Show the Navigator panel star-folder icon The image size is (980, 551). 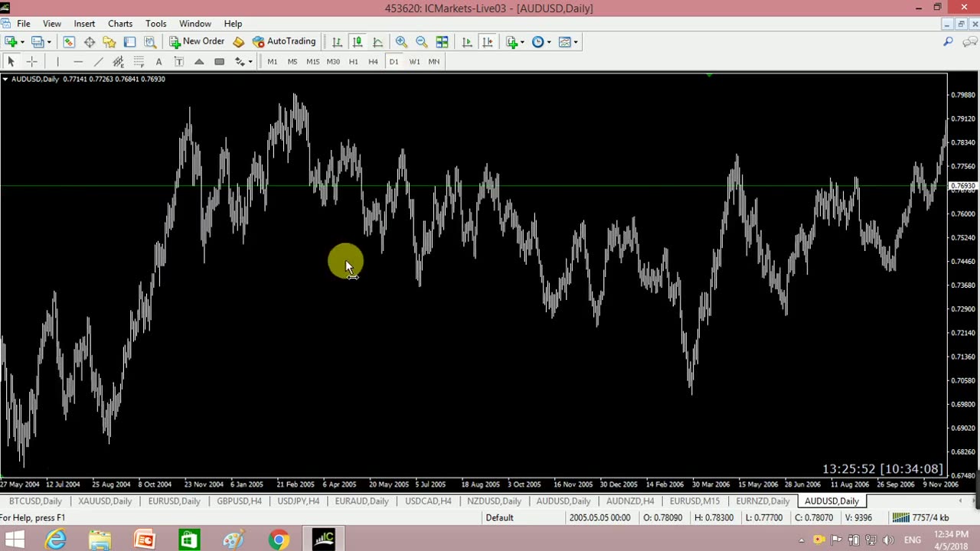pos(109,42)
